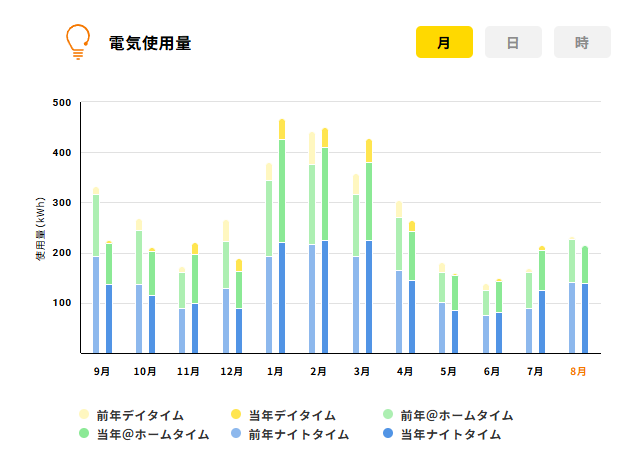The height and width of the screenshot is (454, 627).
Task: Click the 500 y-axis value
Action: [x=62, y=103]
